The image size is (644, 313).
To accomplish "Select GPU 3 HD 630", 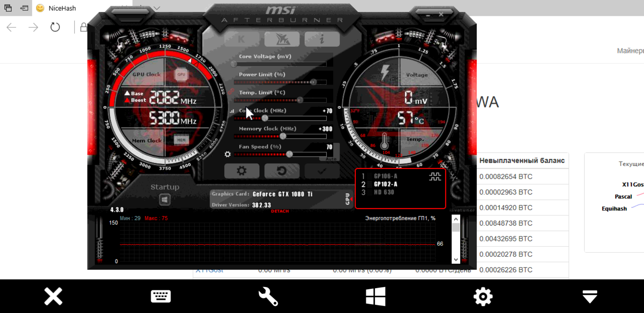I will 383,192.
